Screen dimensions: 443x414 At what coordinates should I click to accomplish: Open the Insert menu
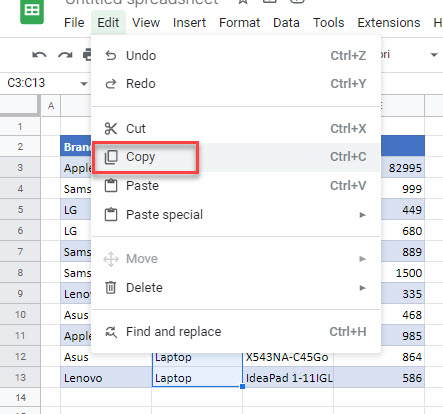189,23
